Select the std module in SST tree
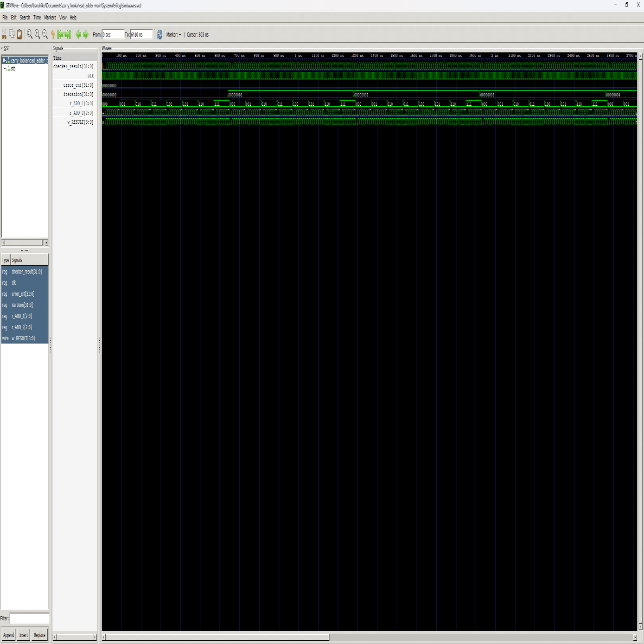This screenshot has width=644, height=644. point(13,69)
